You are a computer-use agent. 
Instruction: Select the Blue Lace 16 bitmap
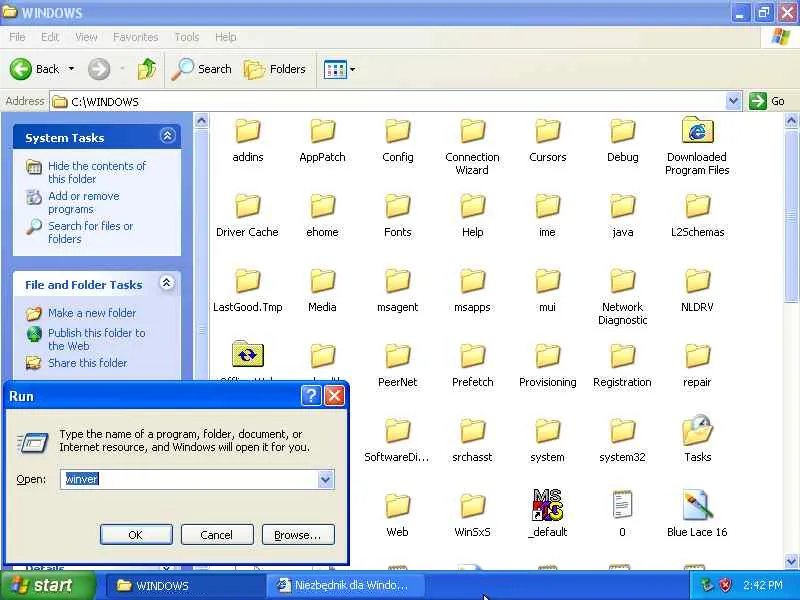coord(697,512)
